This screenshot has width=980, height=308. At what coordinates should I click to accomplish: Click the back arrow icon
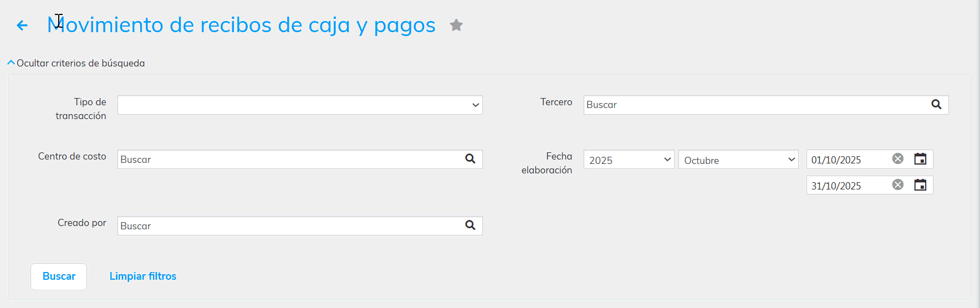22,25
